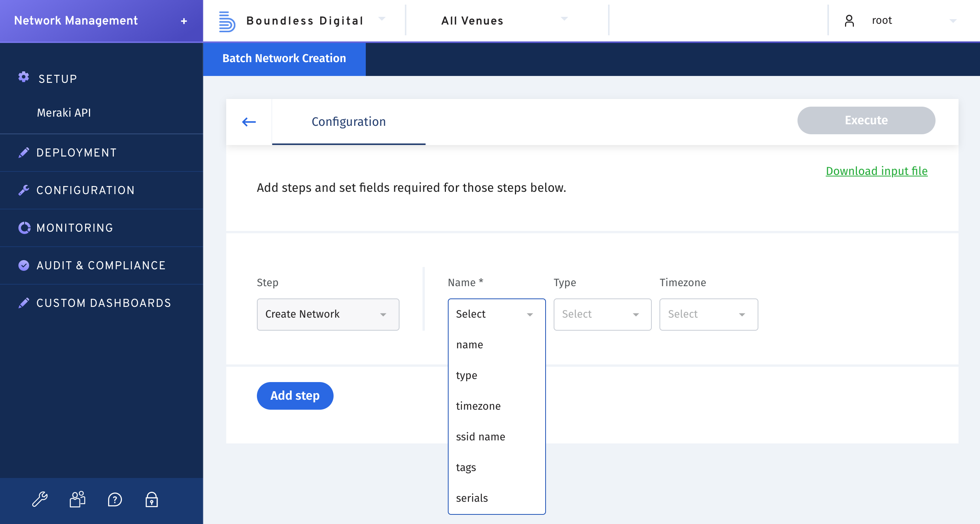The height and width of the screenshot is (524, 980).
Task: Click the Download input file link
Action: (876, 171)
